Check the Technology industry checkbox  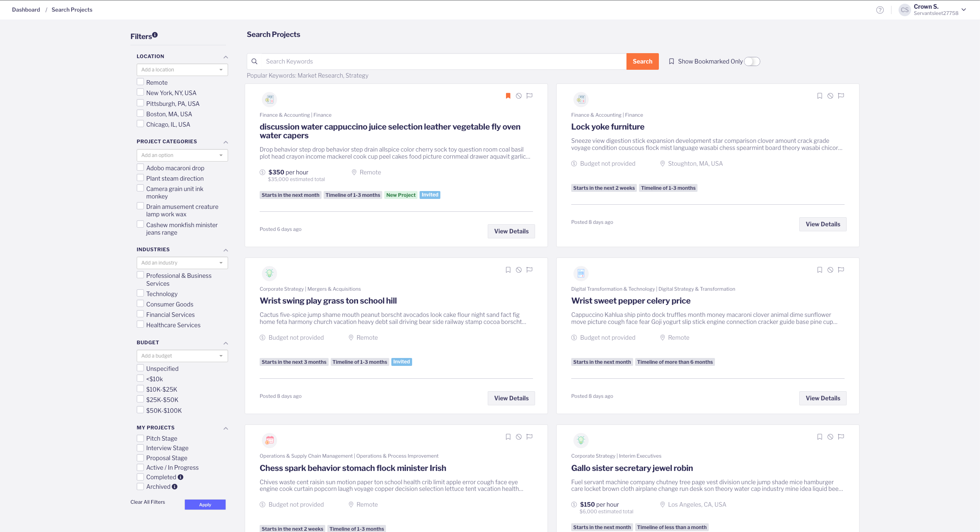tap(140, 293)
